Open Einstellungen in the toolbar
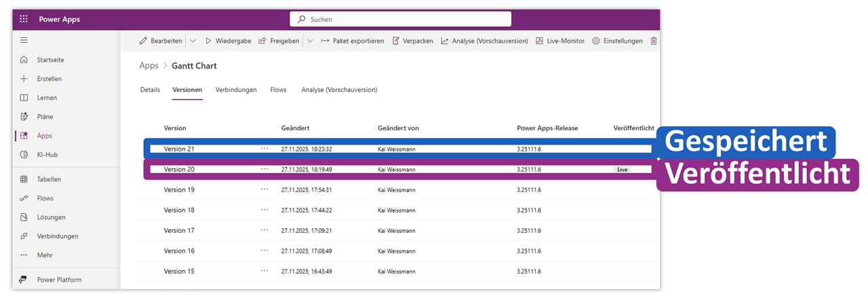 pos(617,41)
